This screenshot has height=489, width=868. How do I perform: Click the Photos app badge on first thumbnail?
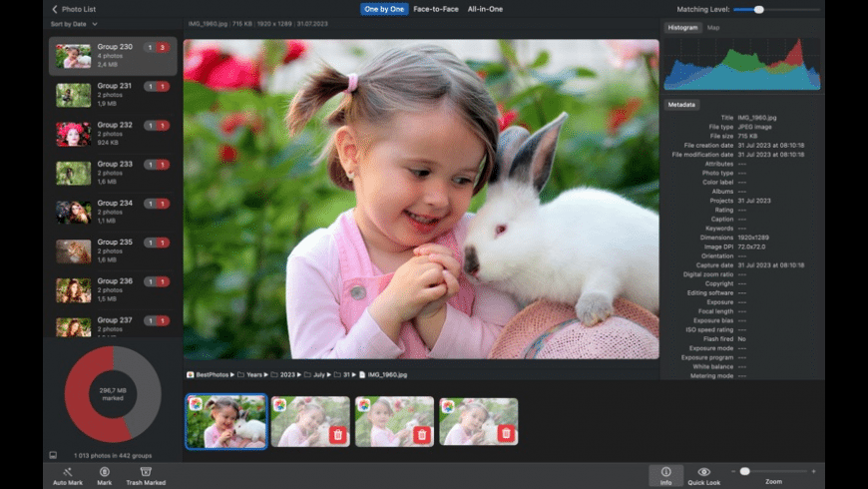pyautogui.click(x=196, y=404)
